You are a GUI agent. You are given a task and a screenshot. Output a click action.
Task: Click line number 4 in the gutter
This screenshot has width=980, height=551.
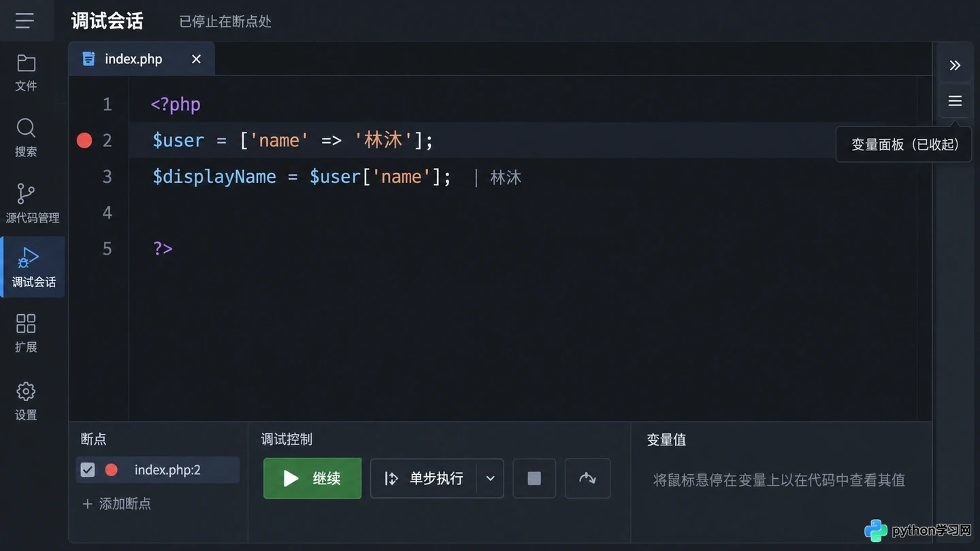[x=107, y=213]
